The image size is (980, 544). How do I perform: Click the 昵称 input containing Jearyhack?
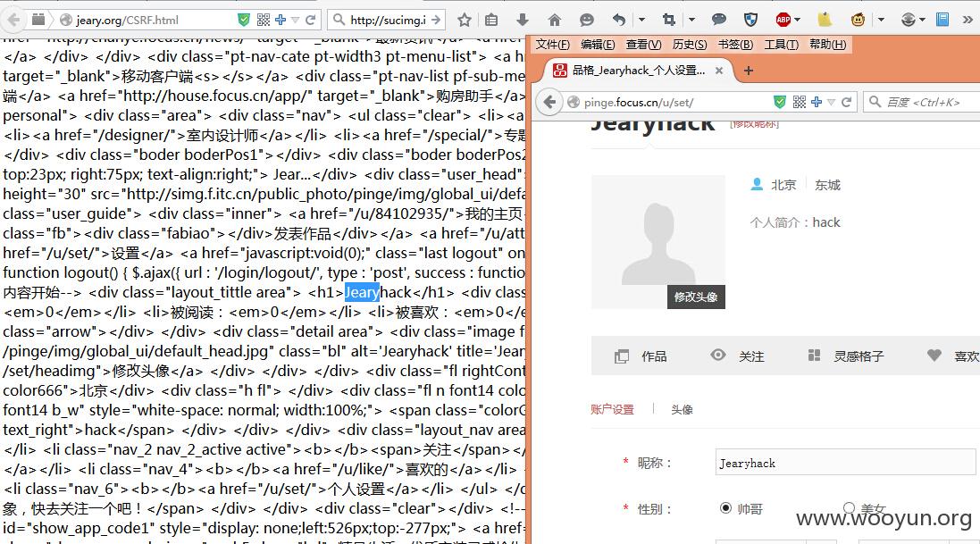pos(845,463)
